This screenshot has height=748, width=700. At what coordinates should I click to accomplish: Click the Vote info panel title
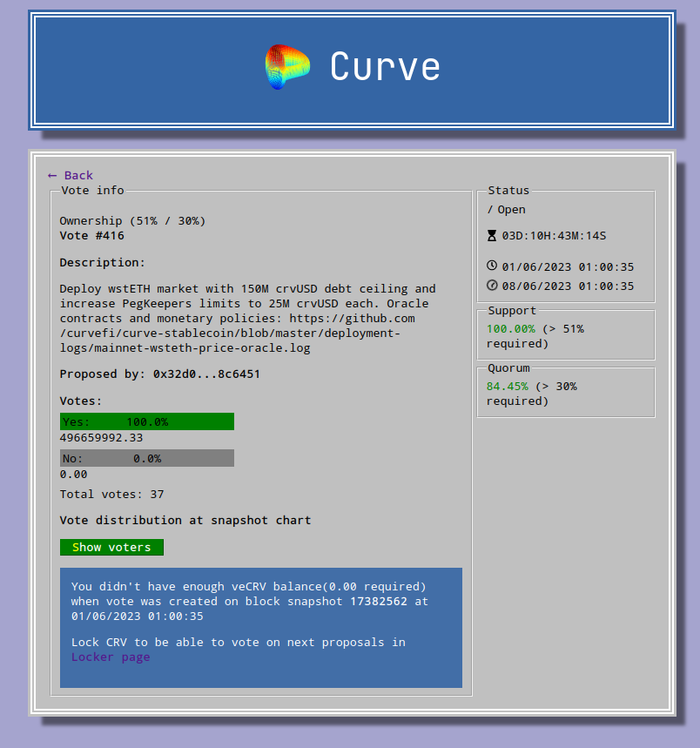[92, 191]
